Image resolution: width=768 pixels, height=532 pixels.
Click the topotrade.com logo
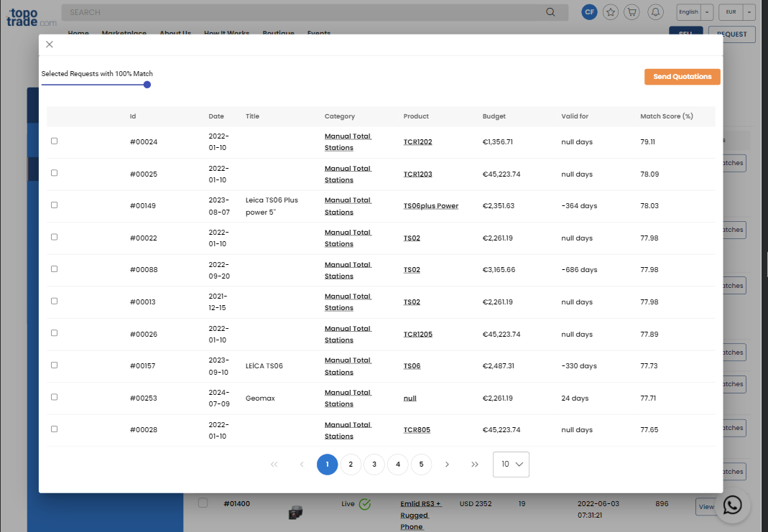tap(31, 17)
